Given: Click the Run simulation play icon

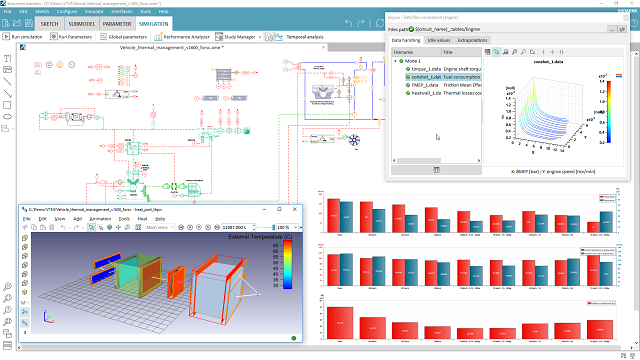Looking at the screenshot, I should pos(6,37).
